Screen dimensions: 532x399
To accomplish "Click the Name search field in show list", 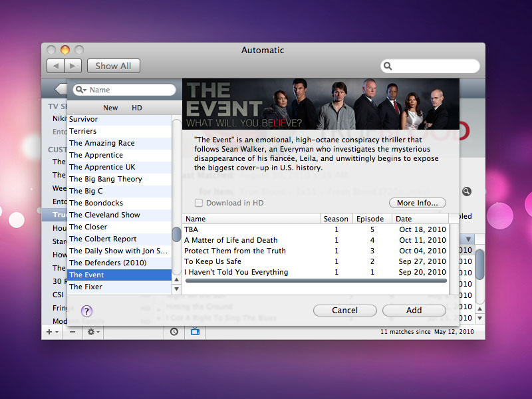I will click(124, 90).
